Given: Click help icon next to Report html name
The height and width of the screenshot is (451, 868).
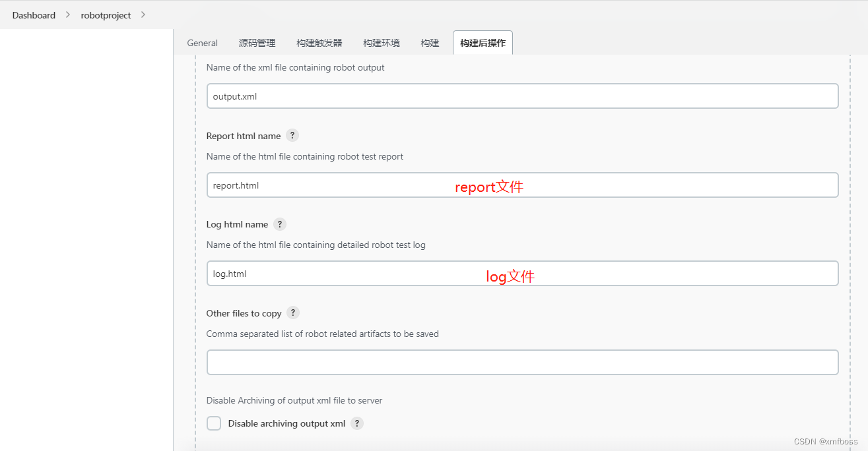Looking at the screenshot, I should point(292,135).
